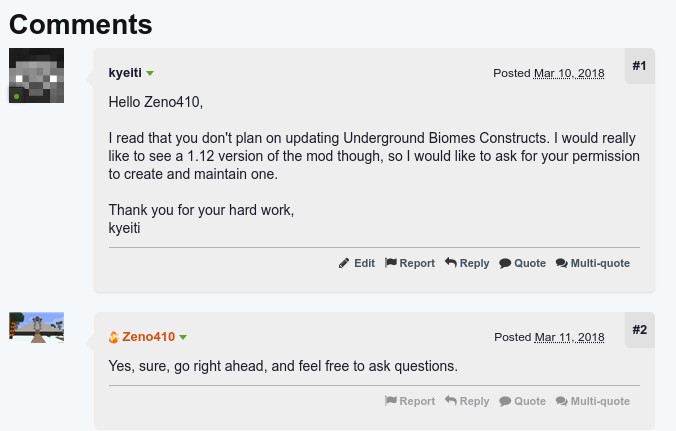Click the Multi-quote icon in comment #1
Viewport: 676px width, 431px height.
click(562, 263)
